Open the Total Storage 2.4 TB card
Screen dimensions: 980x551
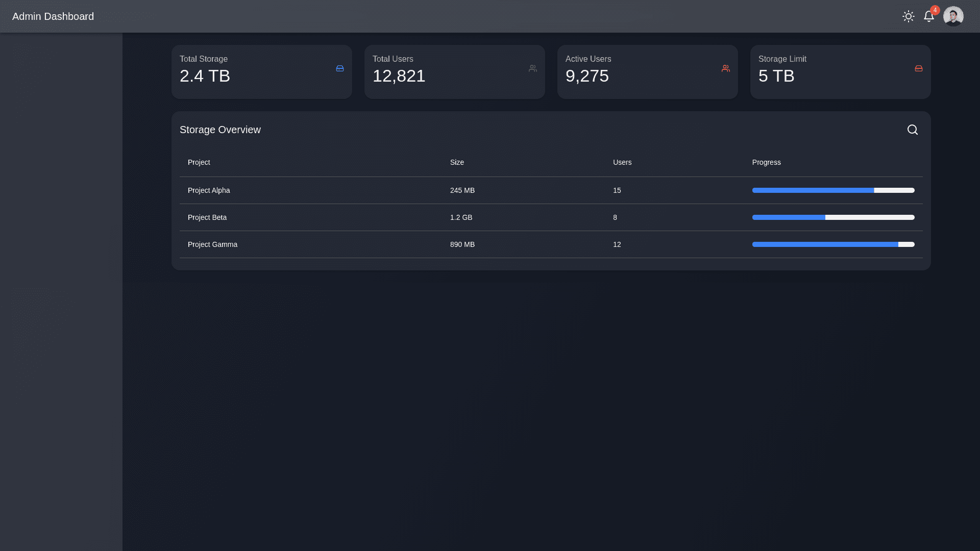coord(261,72)
